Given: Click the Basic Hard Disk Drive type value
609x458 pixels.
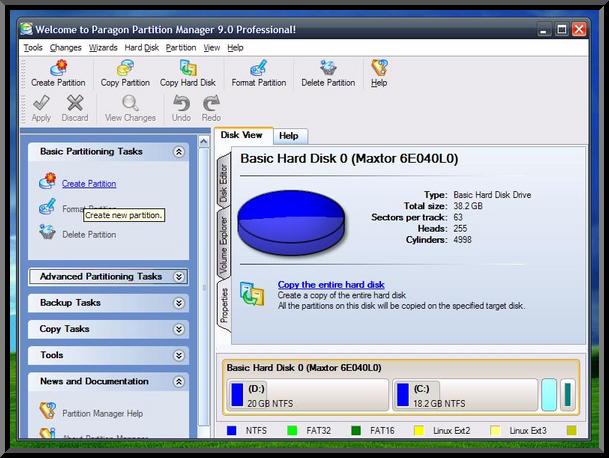Looking at the screenshot, I should coord(492,195).
